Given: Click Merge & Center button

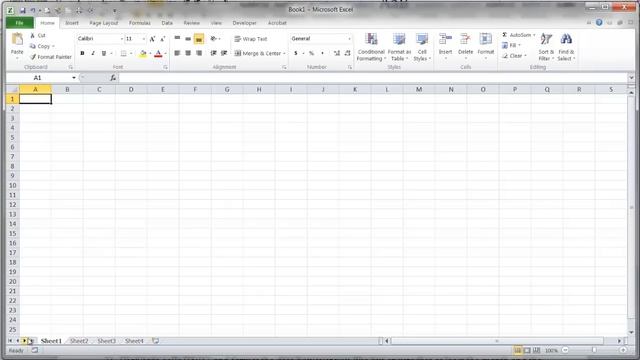Looking at the screenshot, I should point(258,53).
